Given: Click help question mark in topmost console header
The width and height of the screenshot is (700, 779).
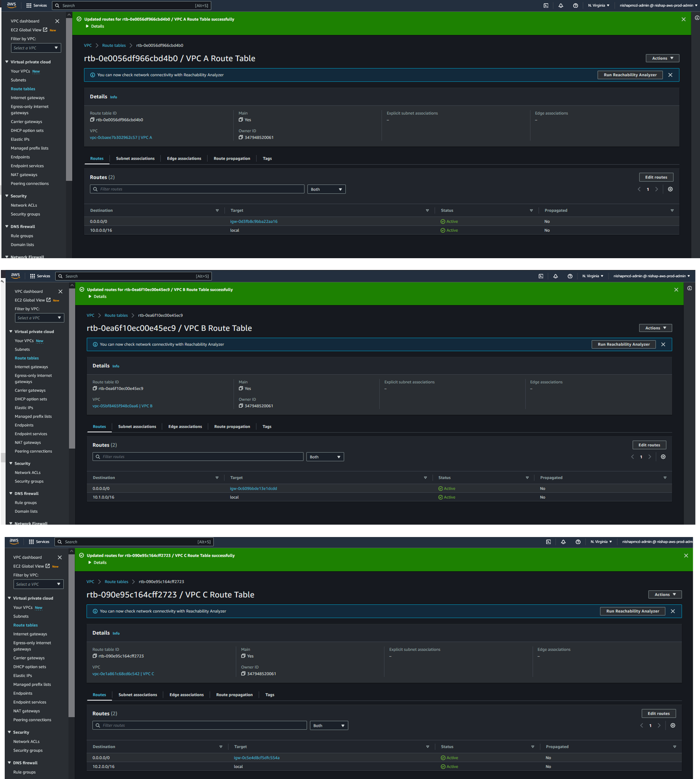Looking at the screenshot, I should click(575, 5).
